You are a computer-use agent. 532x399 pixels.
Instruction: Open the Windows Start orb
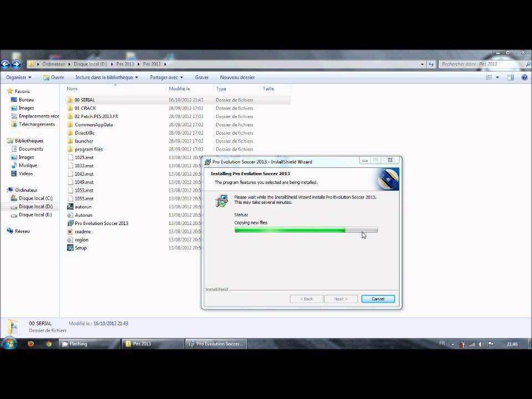(9, 344)
